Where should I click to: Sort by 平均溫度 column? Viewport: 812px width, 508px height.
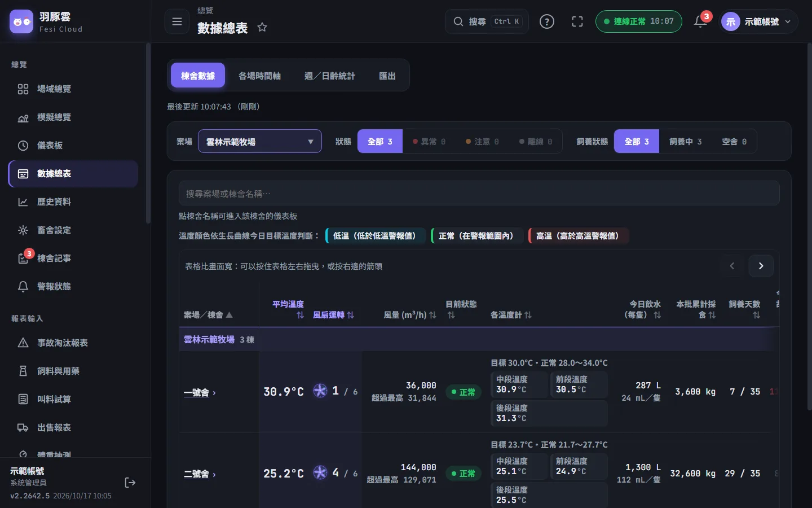tap(288, 309)
